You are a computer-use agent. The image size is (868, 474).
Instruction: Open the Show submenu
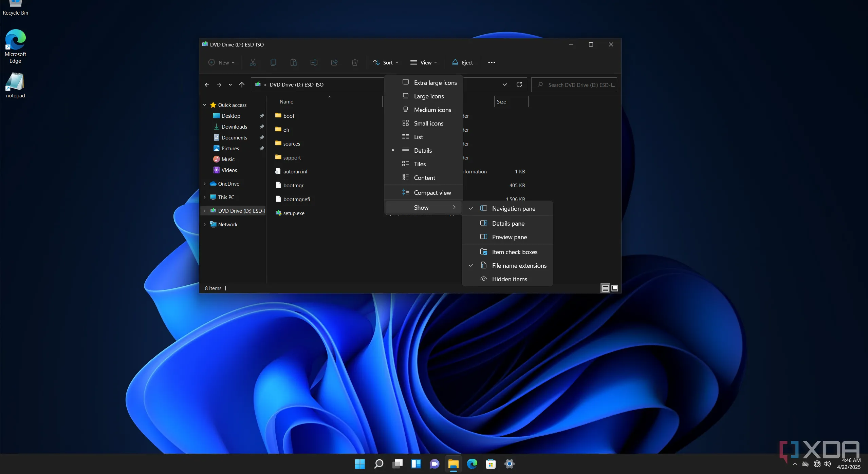point(424,208)
